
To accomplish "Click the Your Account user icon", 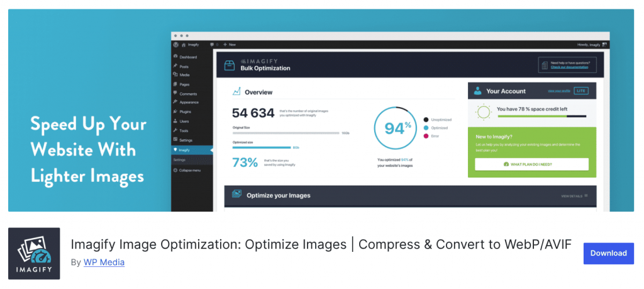I will click(x=477, y=91).
